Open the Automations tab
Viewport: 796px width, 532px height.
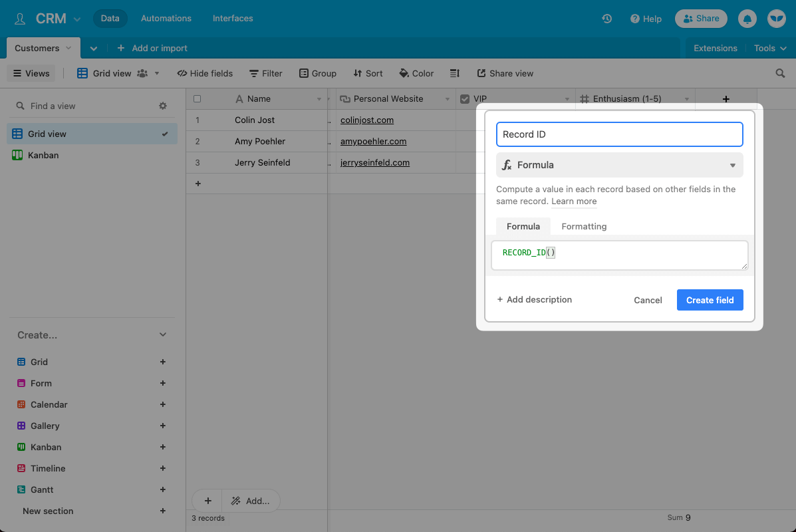[x=166, y=19]
